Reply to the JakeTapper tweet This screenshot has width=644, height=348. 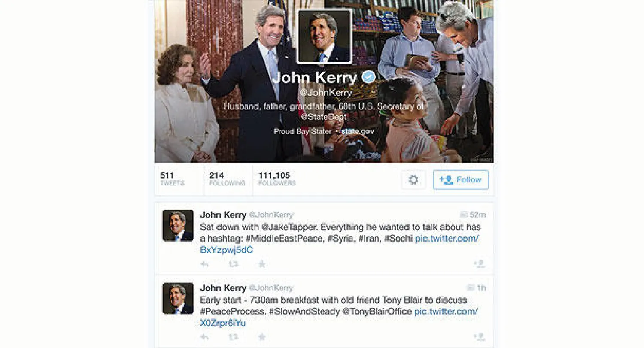click(205, 264)
